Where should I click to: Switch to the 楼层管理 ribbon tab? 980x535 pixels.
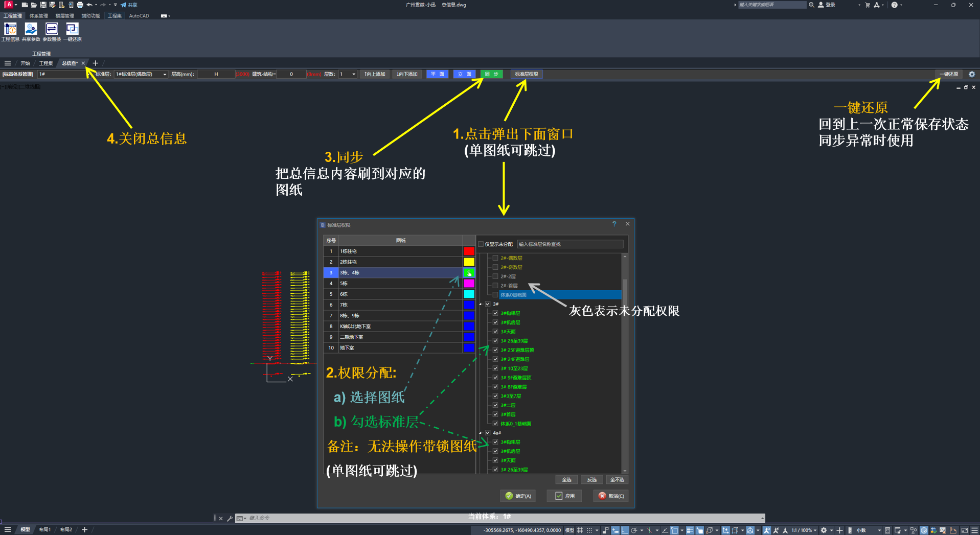[x=65, y=16]
